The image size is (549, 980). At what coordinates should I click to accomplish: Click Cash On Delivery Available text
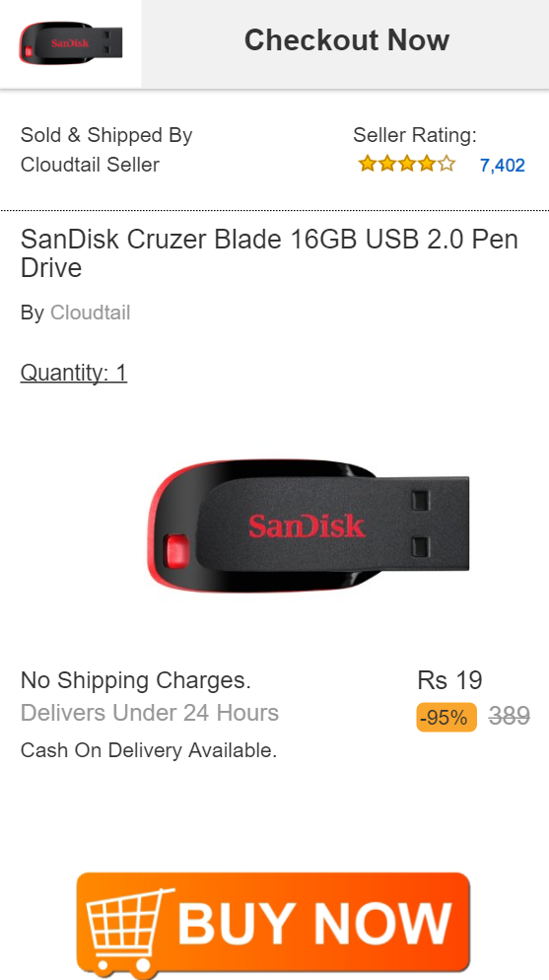point(149,750)
